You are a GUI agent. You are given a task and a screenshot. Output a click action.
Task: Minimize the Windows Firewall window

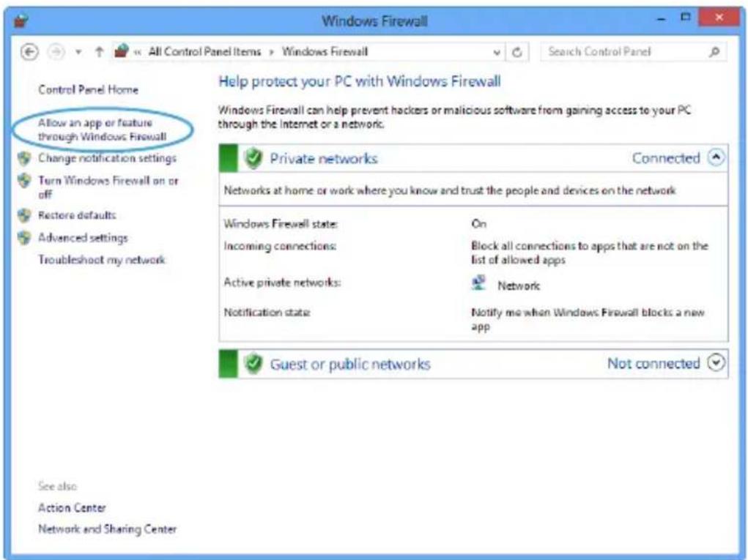[x=661, y=19]
